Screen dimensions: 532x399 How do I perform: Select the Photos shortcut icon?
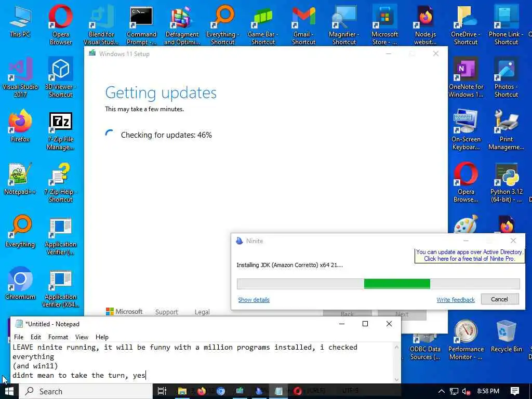click(506, 77)
